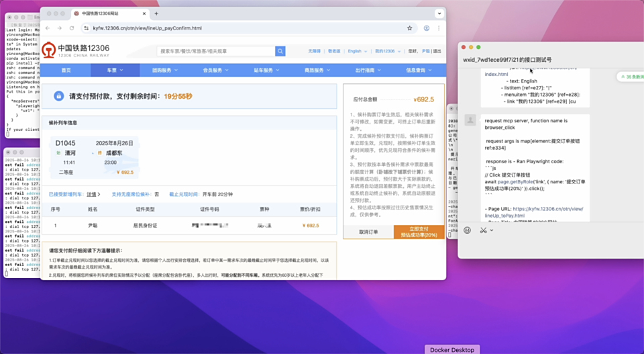Viewport: 644px width, 354px height.
Task: Focus the site search input field
Action: 216,52
